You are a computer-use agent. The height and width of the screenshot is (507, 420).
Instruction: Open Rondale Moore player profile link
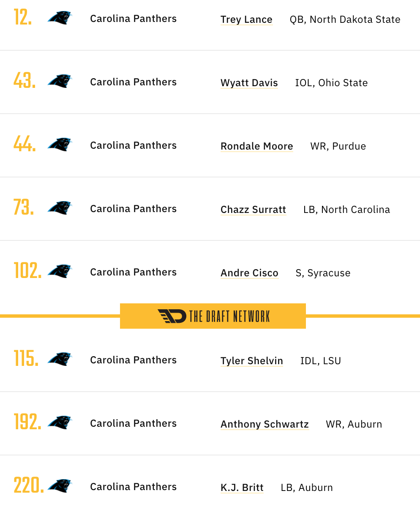point(257,146)
